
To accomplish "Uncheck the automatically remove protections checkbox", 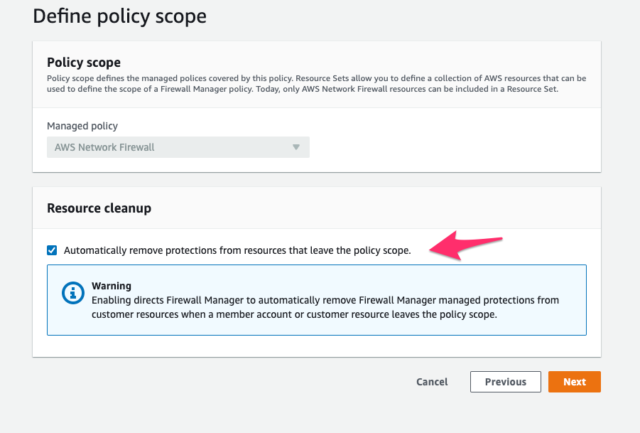I will [52, 250].
